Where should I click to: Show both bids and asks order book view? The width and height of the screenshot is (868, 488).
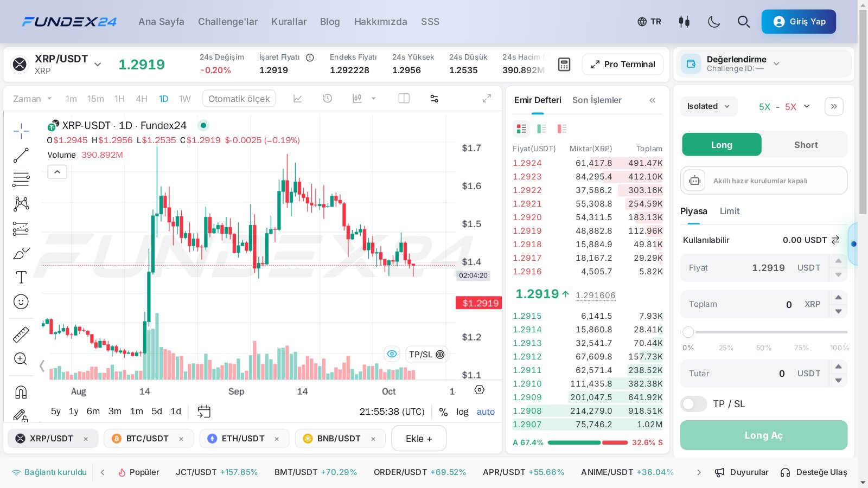coord(521,129)
